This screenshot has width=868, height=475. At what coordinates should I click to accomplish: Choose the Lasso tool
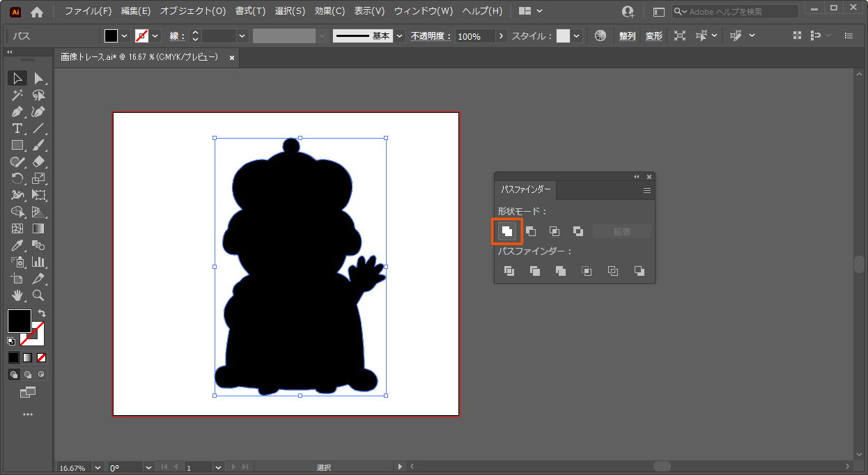(x=39, y=95)
